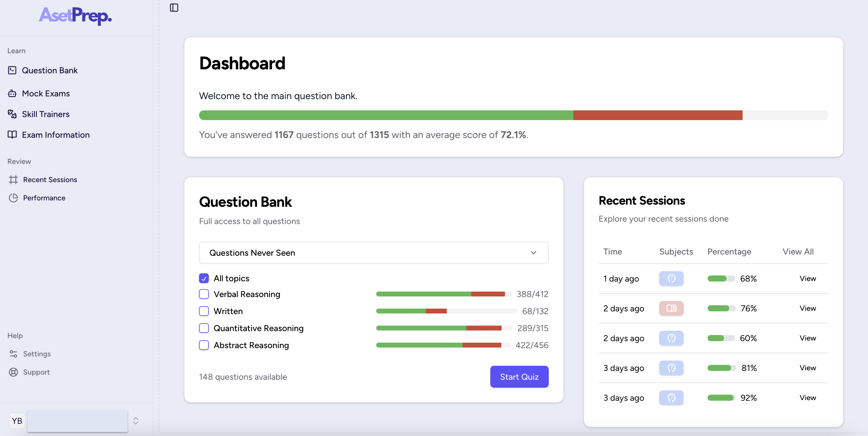868x436 pixels.
Task: Click the '422/456' count
Action: click(532, 345)
